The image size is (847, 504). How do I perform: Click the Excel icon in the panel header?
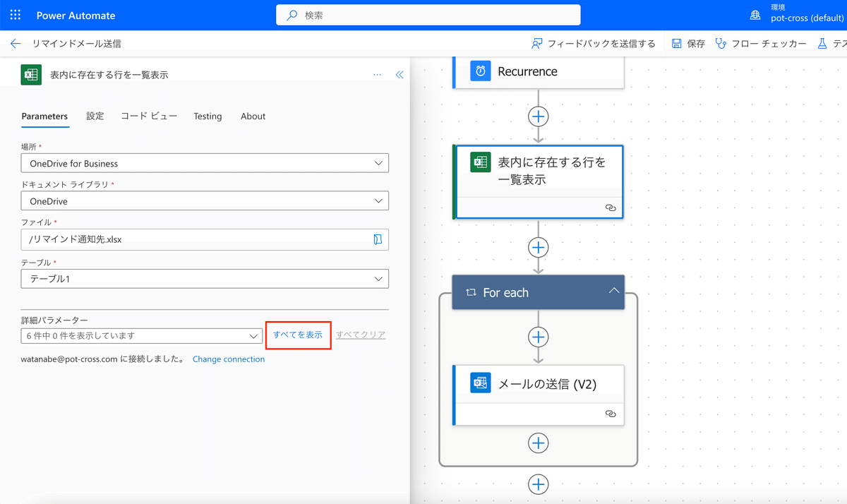(x=31, y=74)
